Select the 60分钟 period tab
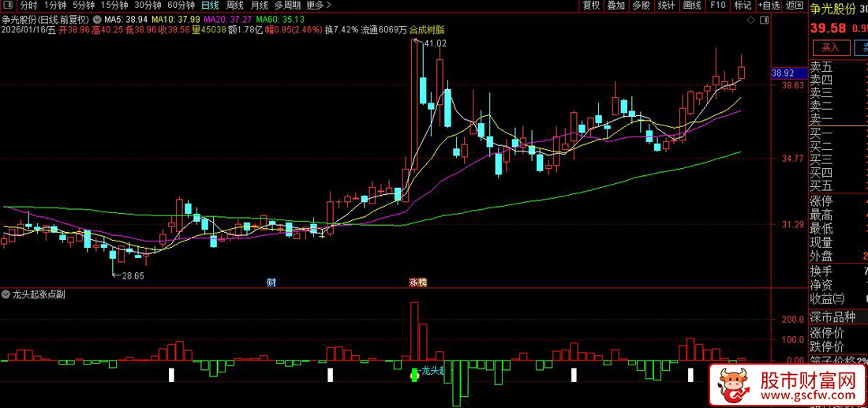868x408 pixels. [x=181, y=6]
